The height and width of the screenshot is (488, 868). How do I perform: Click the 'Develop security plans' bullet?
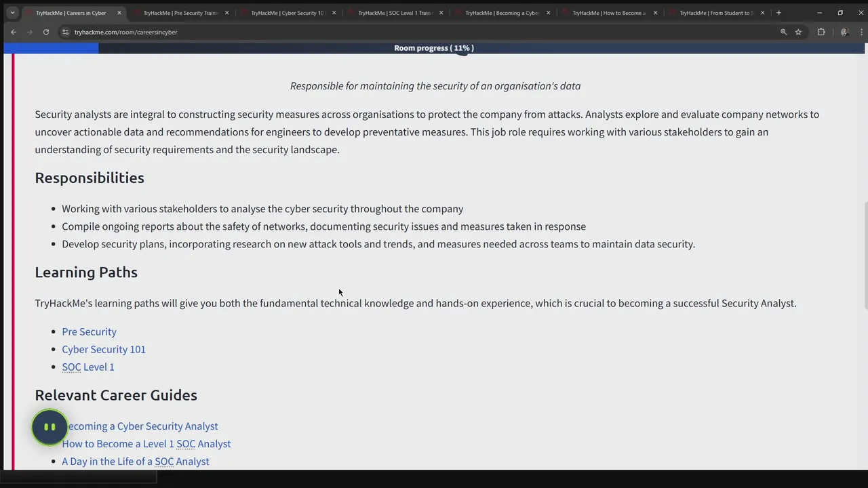click(x=378, y=244)
